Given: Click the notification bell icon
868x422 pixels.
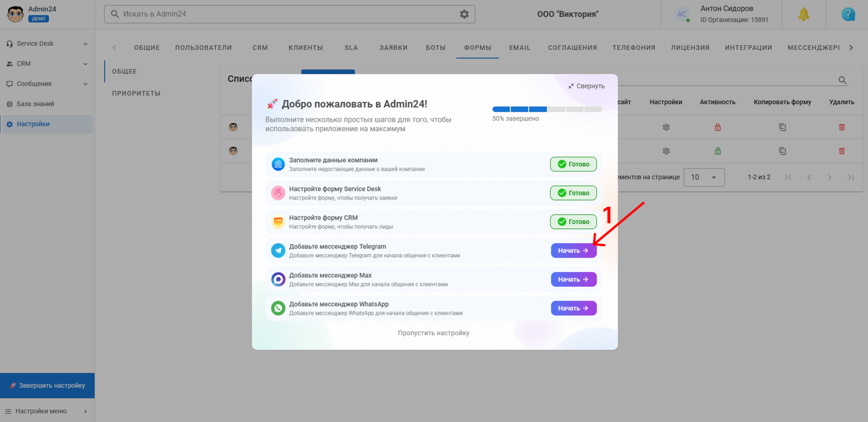Looking at the screenshot, I should [x=803, y=14].
